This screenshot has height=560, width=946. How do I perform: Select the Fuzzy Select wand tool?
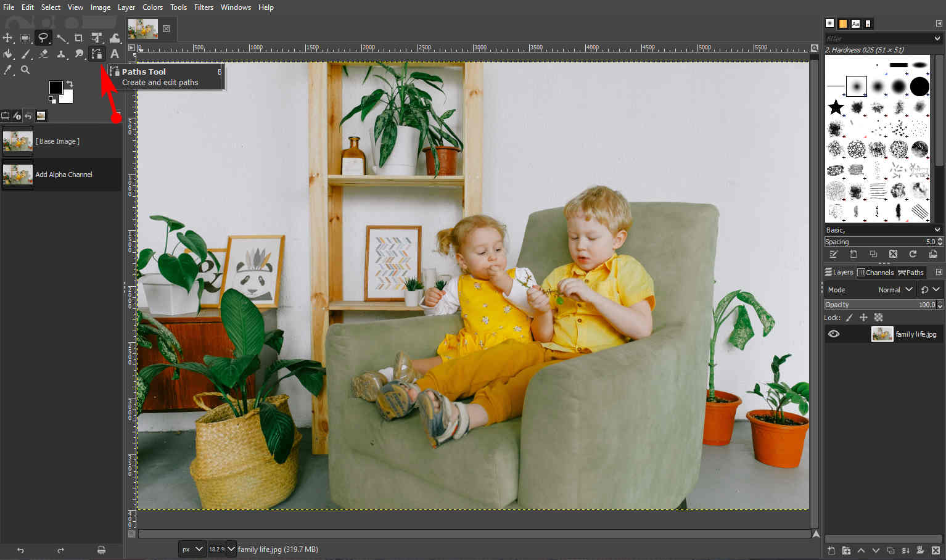(61, 38)
